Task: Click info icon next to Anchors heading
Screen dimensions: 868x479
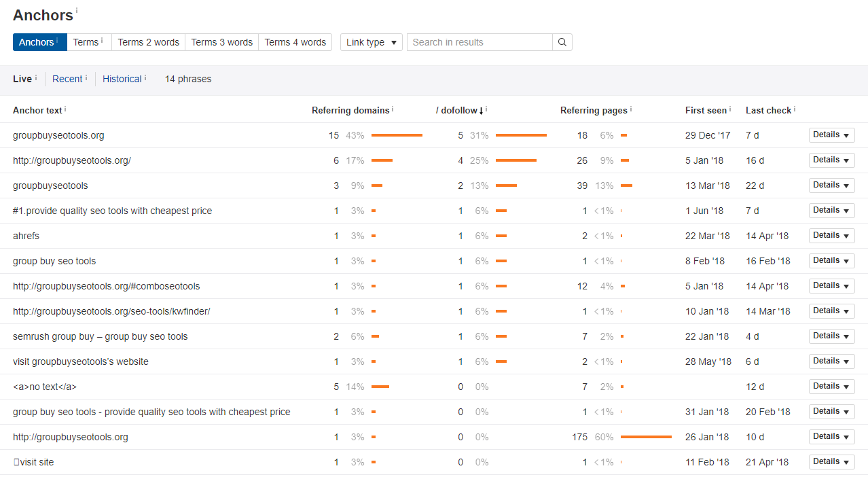Action: [77, 11]
